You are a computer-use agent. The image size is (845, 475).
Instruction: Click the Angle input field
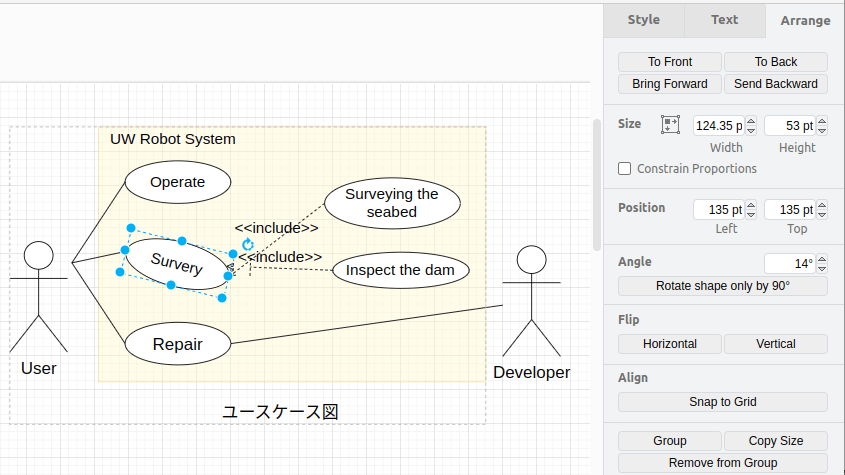click(x=790, y=264)
